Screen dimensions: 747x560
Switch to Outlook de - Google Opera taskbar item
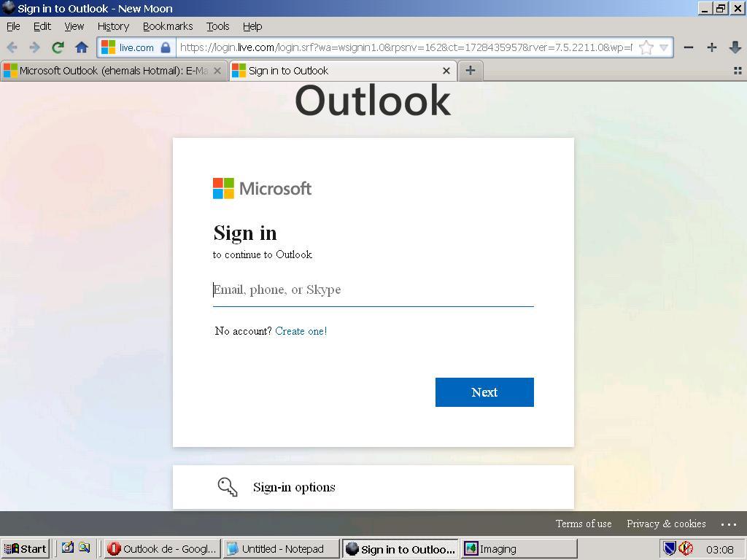[x=163, y=549]
